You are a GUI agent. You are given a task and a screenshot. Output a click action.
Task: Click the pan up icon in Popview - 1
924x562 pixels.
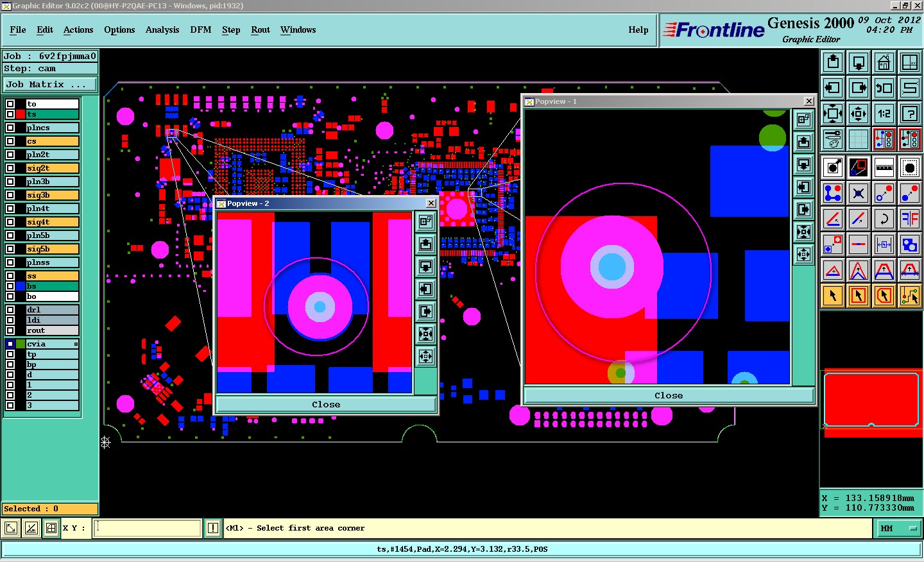(803, 142)
